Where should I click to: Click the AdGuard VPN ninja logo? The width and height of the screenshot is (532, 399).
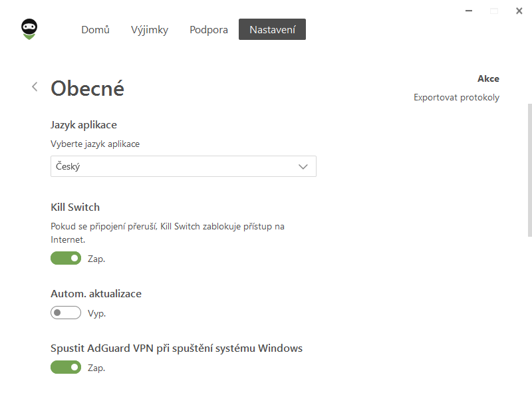29,29
